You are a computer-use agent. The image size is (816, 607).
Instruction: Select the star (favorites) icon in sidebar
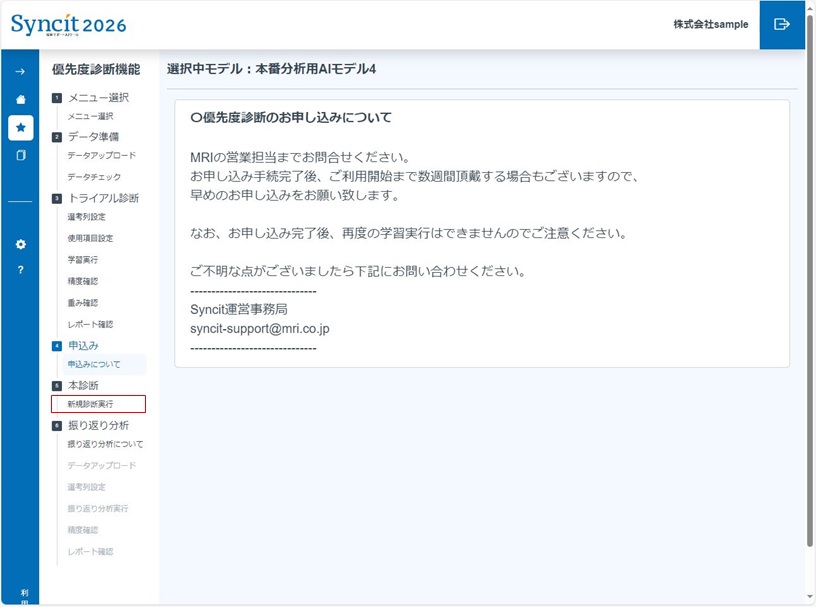click(x=20, y=127)
